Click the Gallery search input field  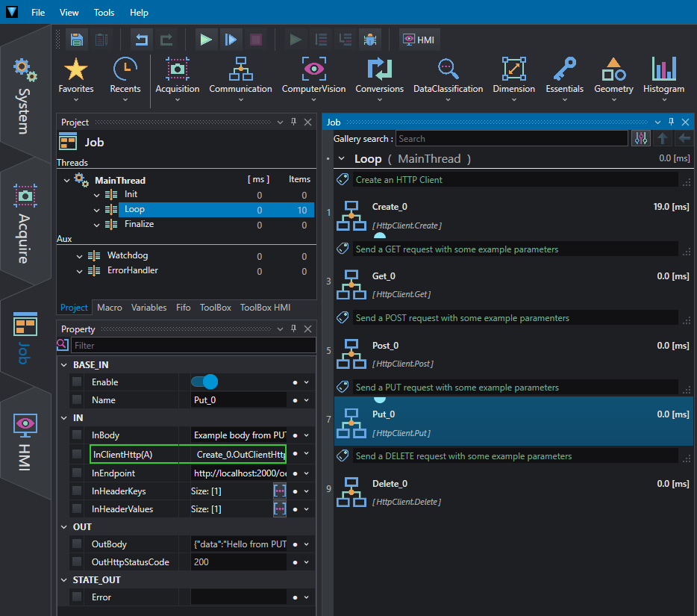pyautogui.click(x=512, y=139)
